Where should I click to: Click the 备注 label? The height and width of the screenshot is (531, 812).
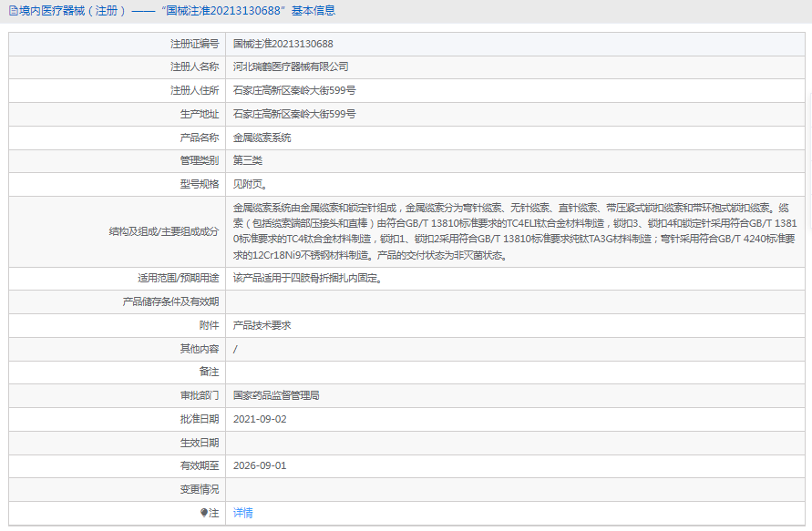[210, 372]
